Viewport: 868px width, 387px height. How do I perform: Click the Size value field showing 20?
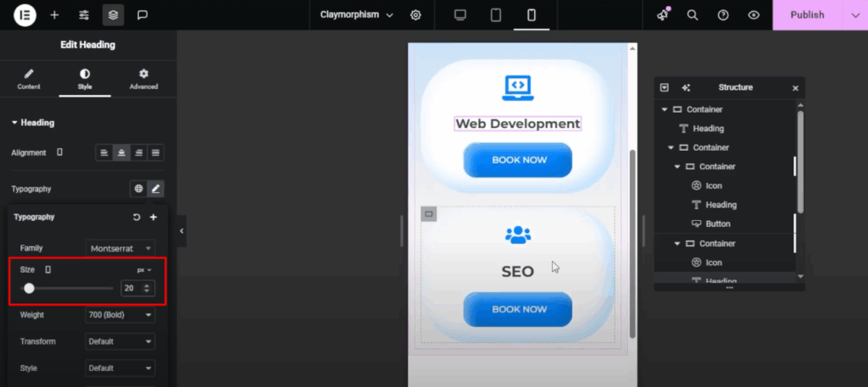pos(131,288)
